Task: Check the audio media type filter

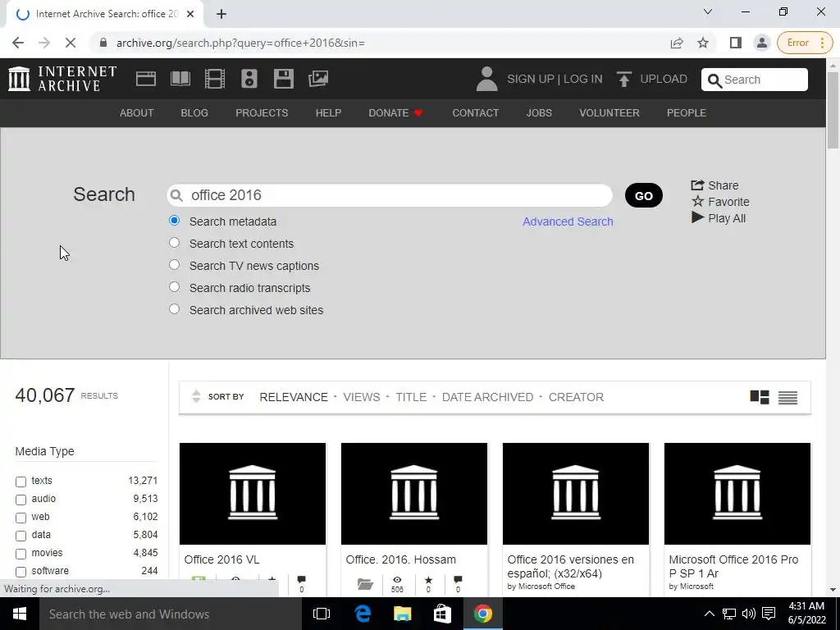Action: tap(21, 500)
